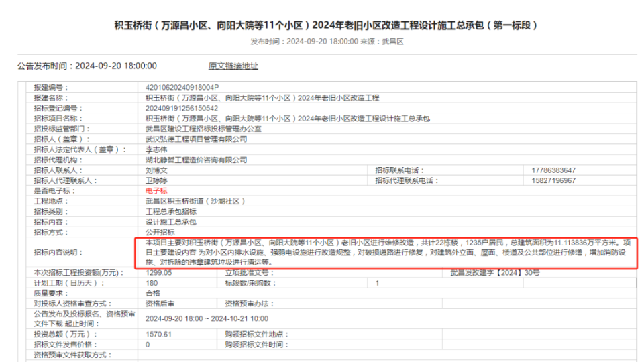Click the 资格预审文件获取方式 label

[x=72, y=355]
